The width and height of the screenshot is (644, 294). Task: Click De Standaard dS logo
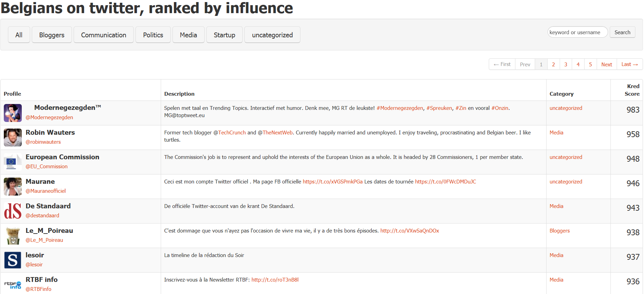13,211
